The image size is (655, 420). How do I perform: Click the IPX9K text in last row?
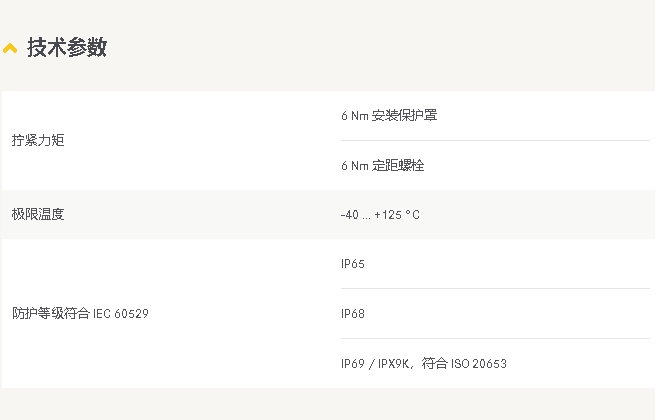394,364
